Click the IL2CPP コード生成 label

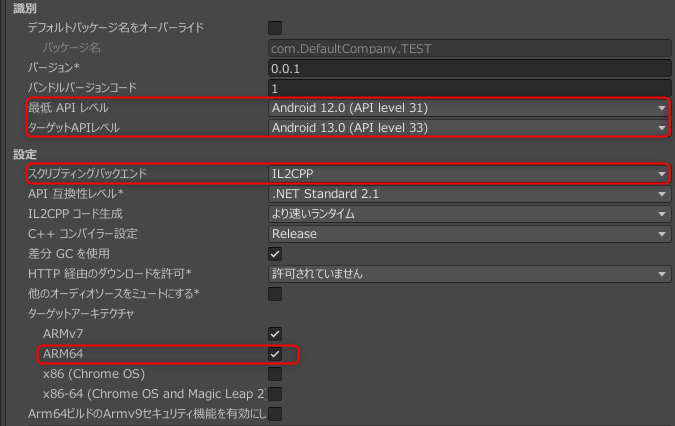(75, 214)
